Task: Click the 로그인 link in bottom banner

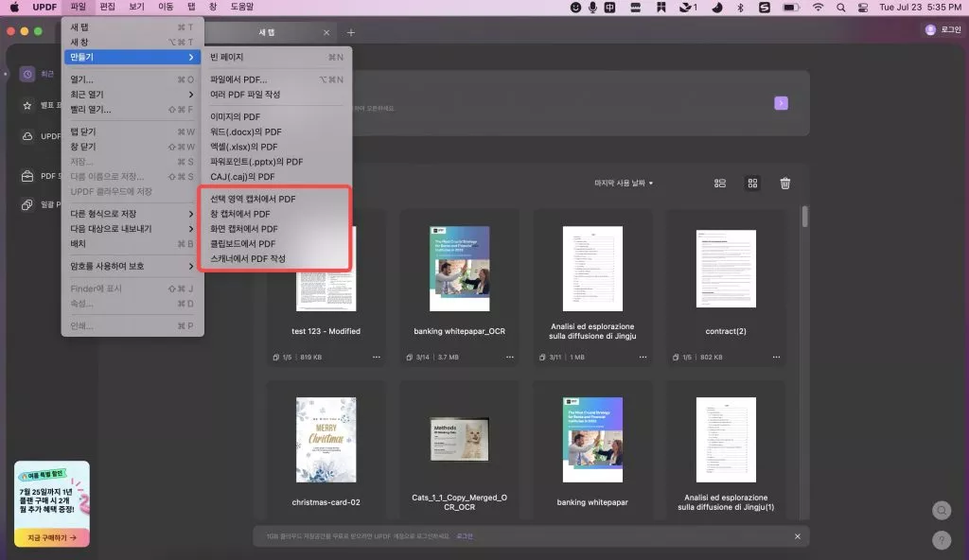Action: click(465, 536)
